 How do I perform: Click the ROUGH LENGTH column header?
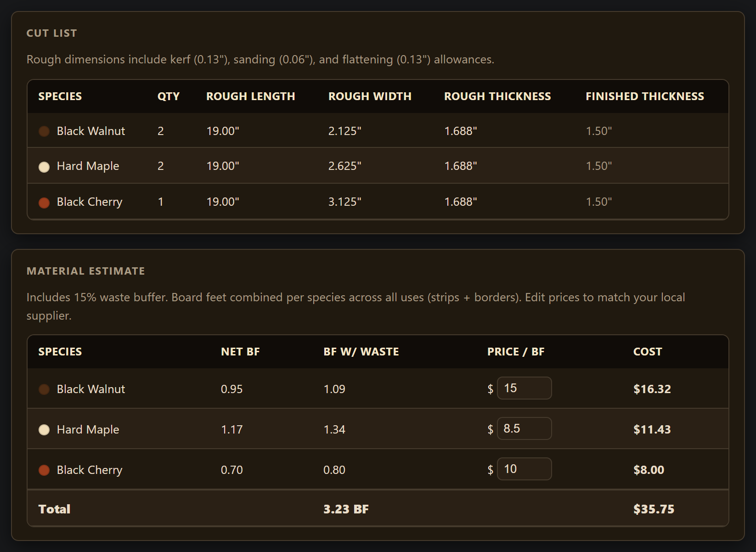pos(251,96)
